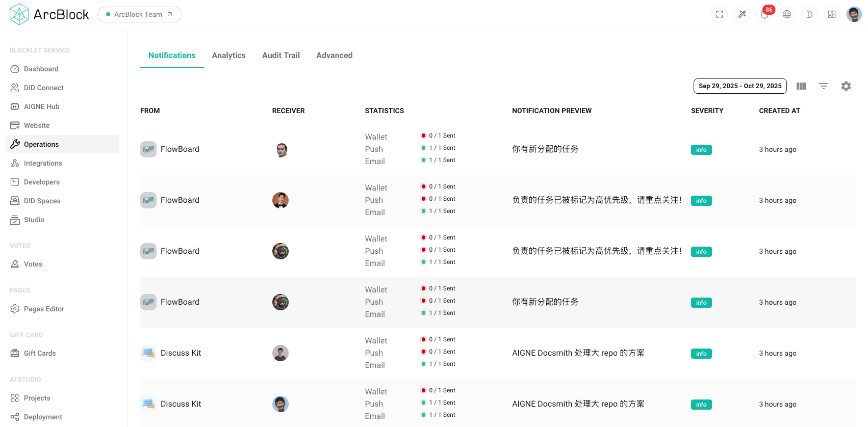Viewport: 868px width, 427px height.
Task: Open view columns icon
Action: click(801, 86)
